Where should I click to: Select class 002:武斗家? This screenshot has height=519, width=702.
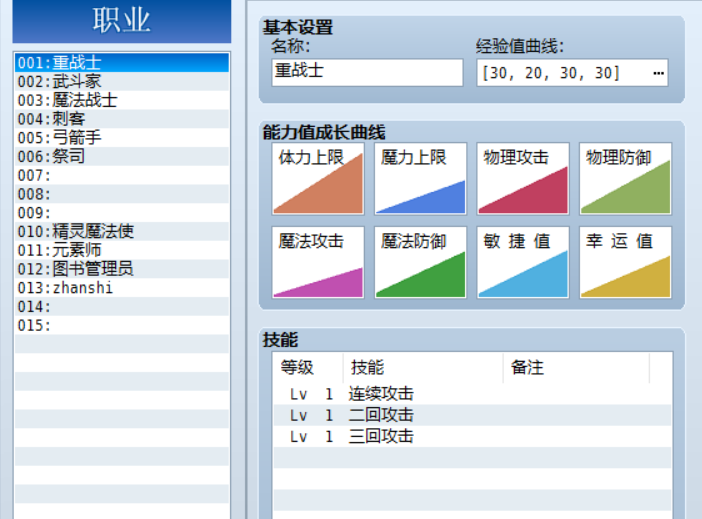pos(122,81)
